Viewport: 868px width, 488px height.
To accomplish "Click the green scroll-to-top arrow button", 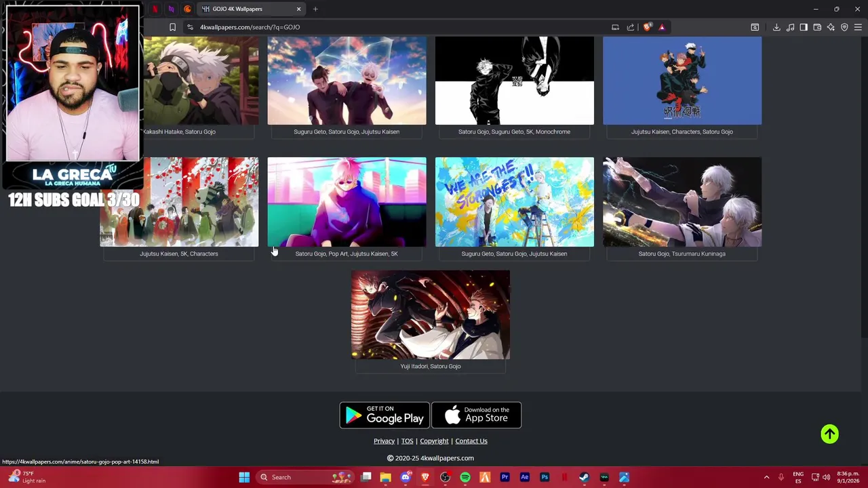I will [830, 434].
